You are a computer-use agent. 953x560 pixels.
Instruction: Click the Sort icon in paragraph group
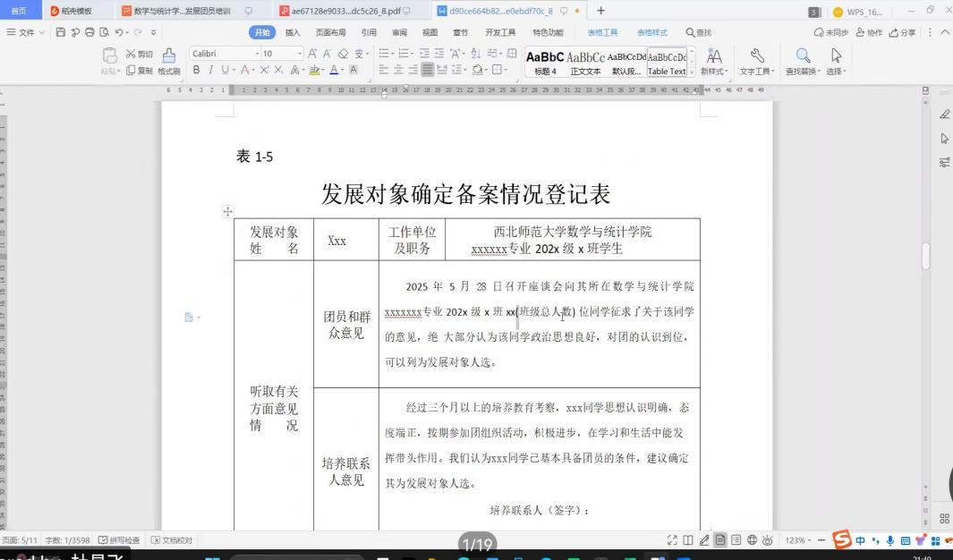click(476, 54)
